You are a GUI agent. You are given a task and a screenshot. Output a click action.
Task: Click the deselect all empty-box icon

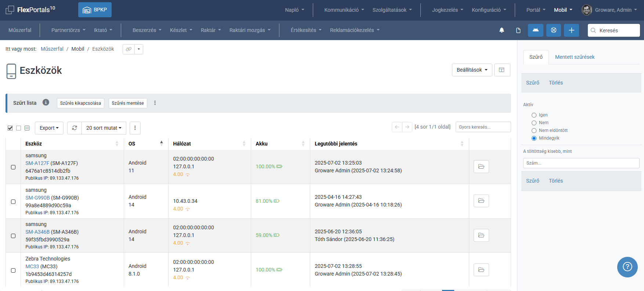19,128
